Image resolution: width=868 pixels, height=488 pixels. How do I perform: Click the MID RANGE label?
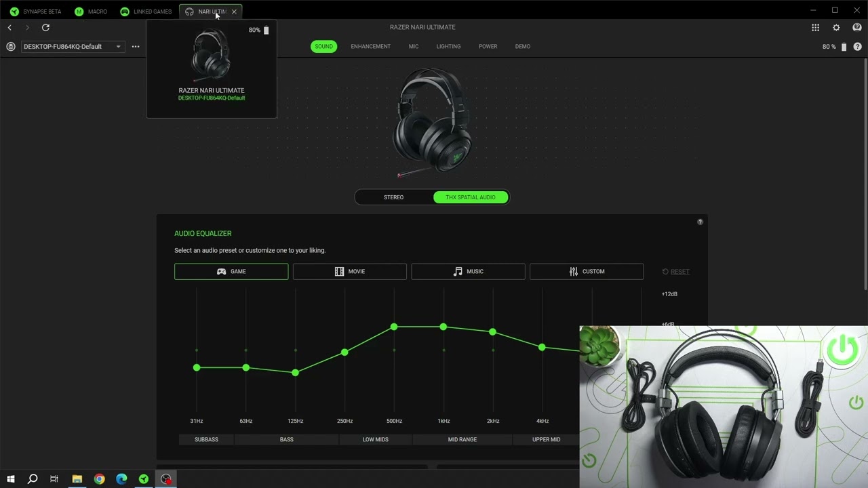(462, 440)
